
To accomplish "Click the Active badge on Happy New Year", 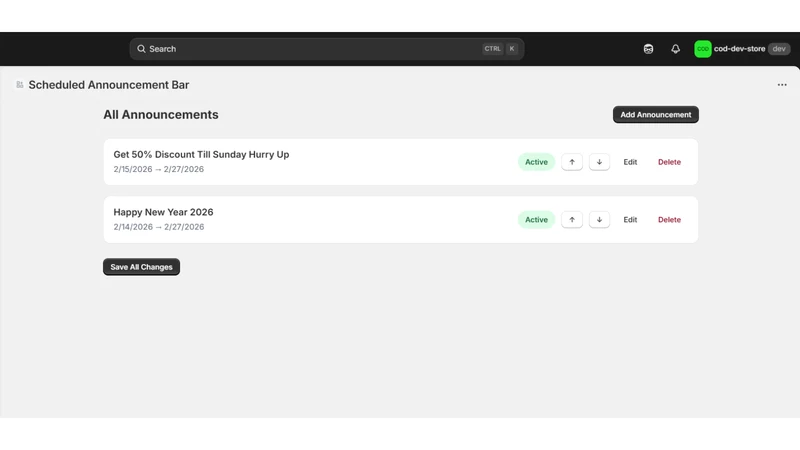I will pyautogui.click(x=536, y=219).
